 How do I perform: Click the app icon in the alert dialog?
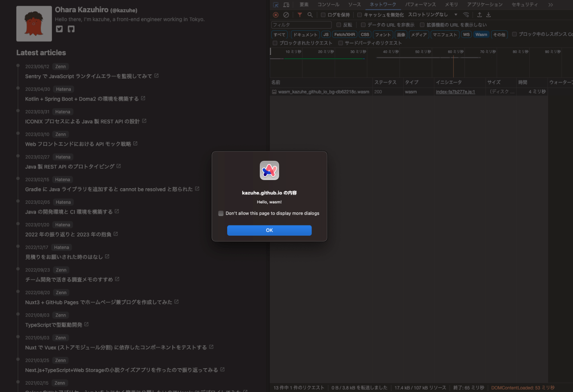pyautogui.click(x=269, y=170)
